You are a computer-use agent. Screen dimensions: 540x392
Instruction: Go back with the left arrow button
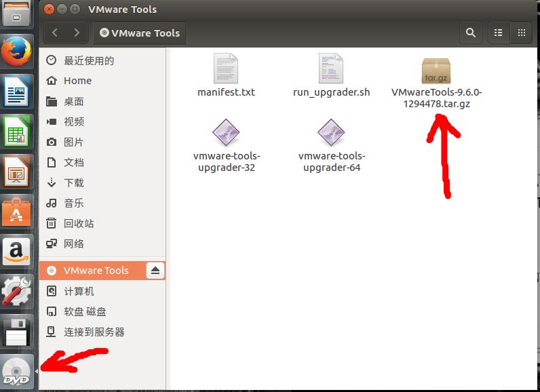click(x=55, y=33)
